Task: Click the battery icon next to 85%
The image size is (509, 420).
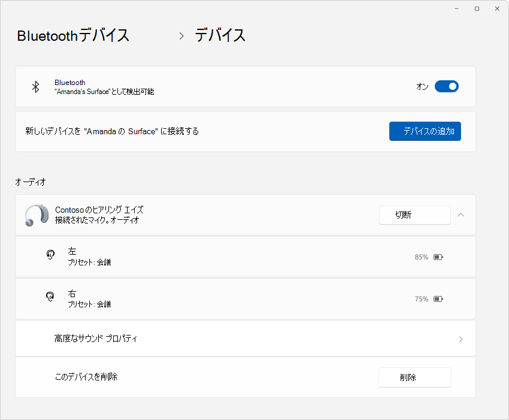Action: [x=438, y=257]
